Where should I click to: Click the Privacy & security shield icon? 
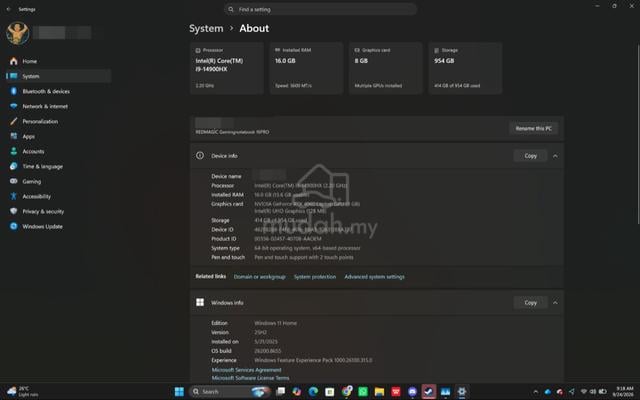(13, 211)
